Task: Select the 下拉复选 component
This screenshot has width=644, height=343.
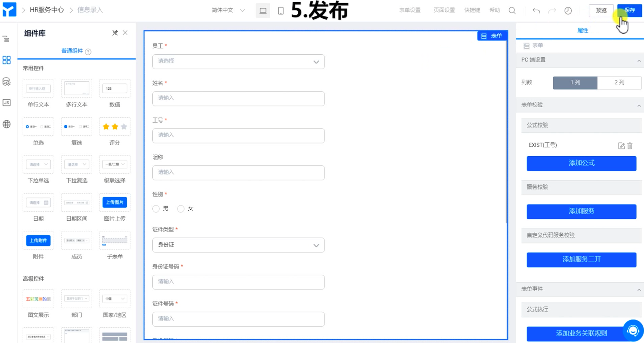Action: (x=77, y=170)
